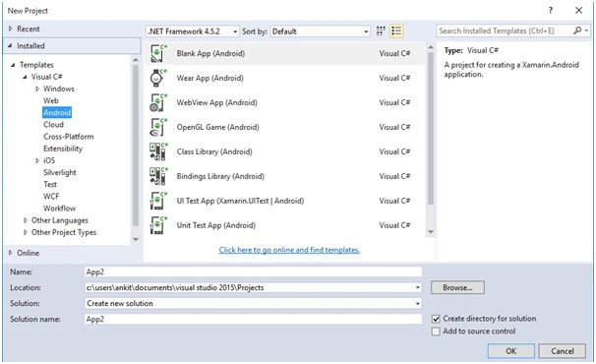596x364 pixels.
Task: Click the project Name field App2
Action: pos(253,272)
